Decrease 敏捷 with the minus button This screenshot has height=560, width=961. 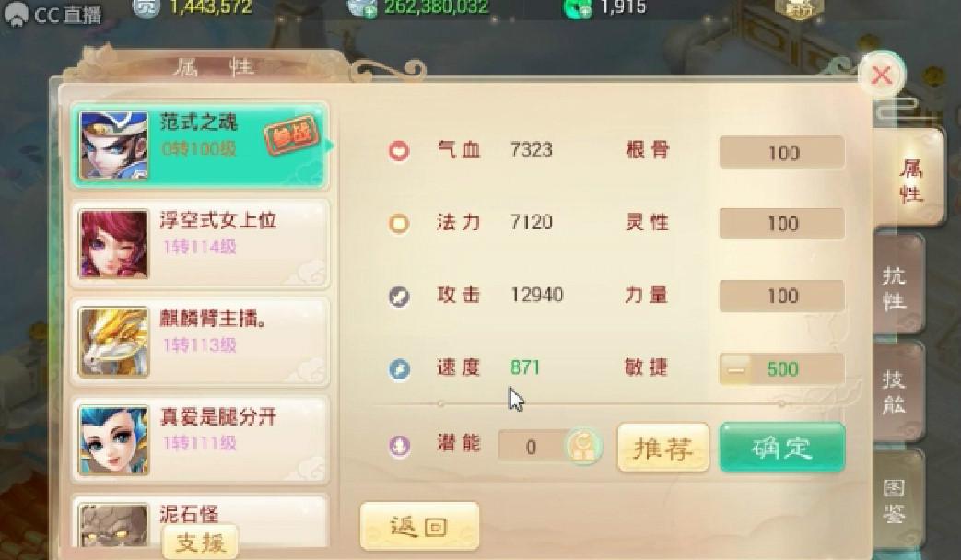tap(736, 369)
